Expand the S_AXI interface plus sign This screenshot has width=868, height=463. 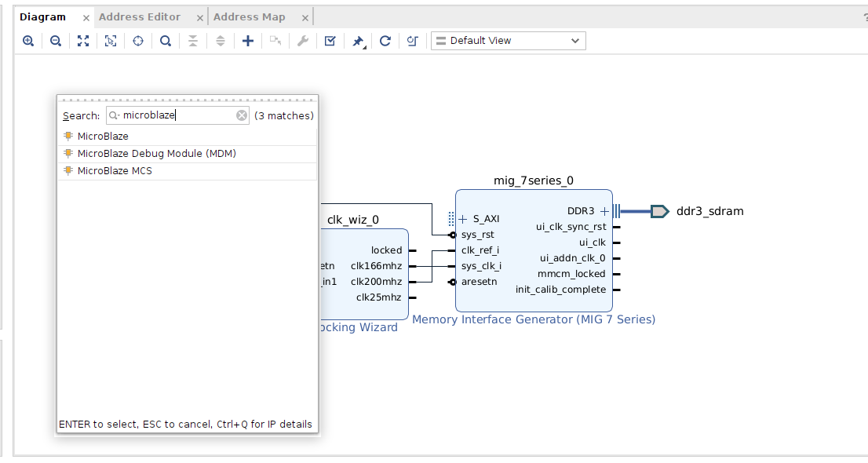(463, 219)
